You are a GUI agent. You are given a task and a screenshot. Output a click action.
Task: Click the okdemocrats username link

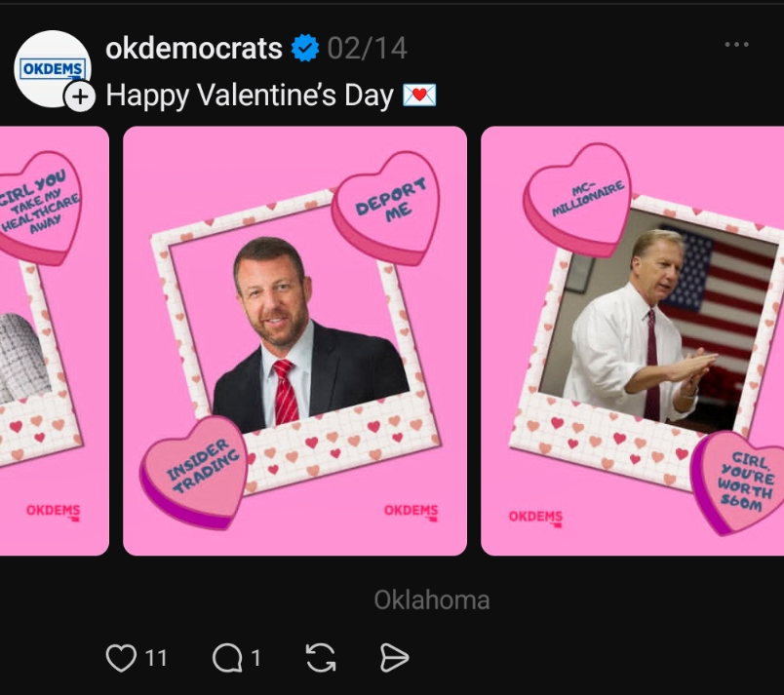click(x=193, y=48)
